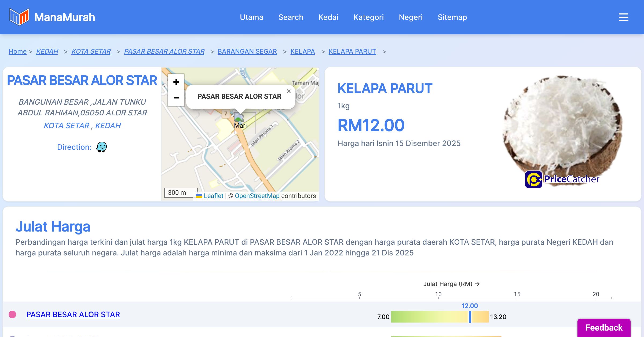Click the Feedback button
This screenshot has width=644, height=337.
604,328
